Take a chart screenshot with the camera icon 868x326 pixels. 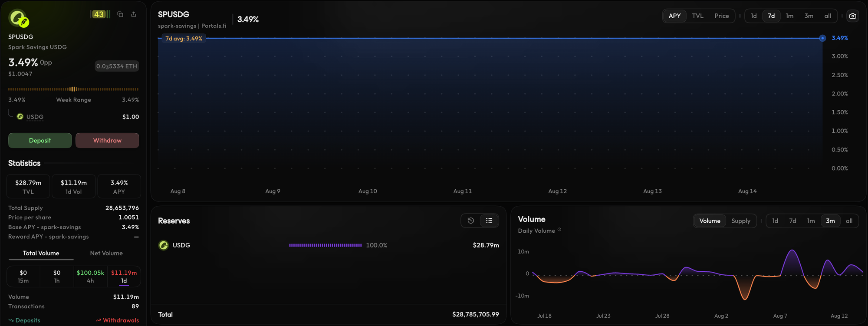[853, 16]
